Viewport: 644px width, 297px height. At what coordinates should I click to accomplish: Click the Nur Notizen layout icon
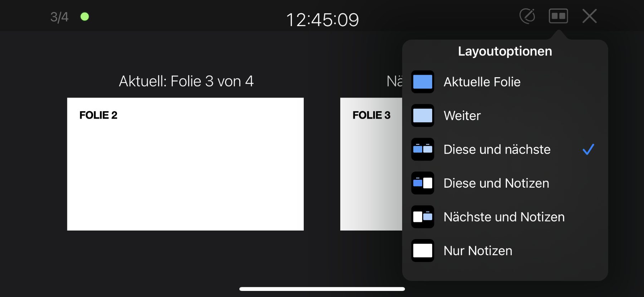pos(423,250)
